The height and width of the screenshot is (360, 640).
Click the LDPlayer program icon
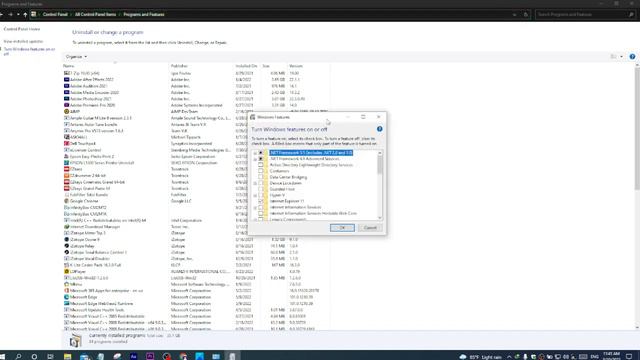coord(67,271)
